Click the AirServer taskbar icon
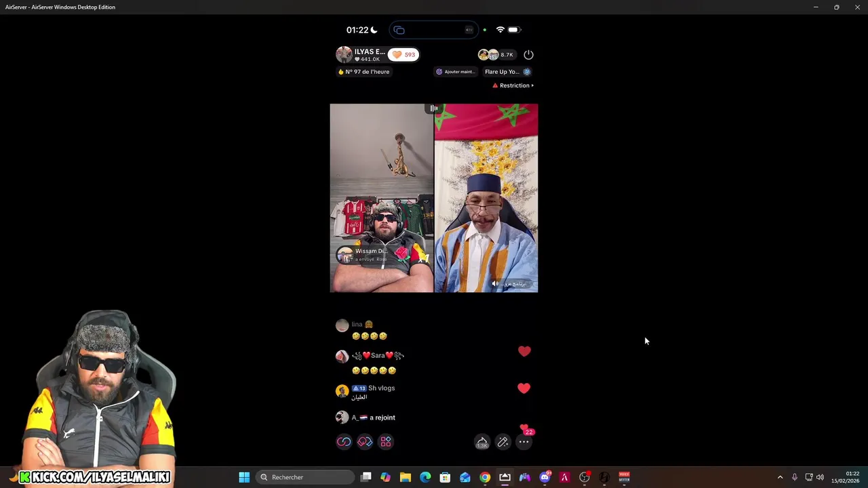 (505, 477)
